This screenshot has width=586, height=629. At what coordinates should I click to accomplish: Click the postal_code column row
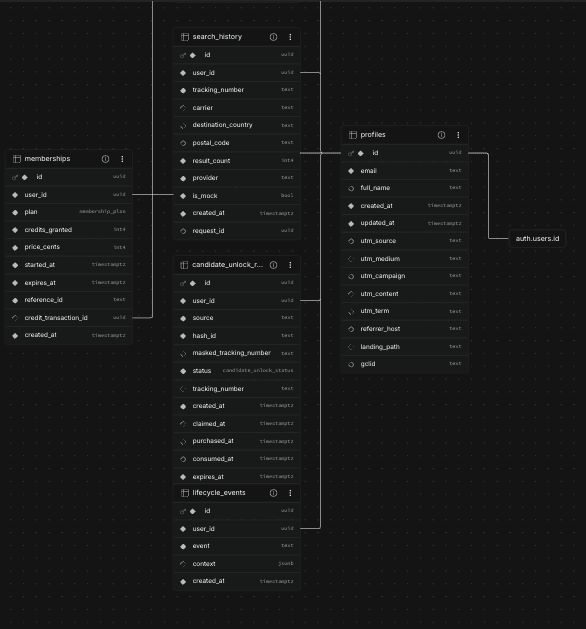(x=237, y=143)
